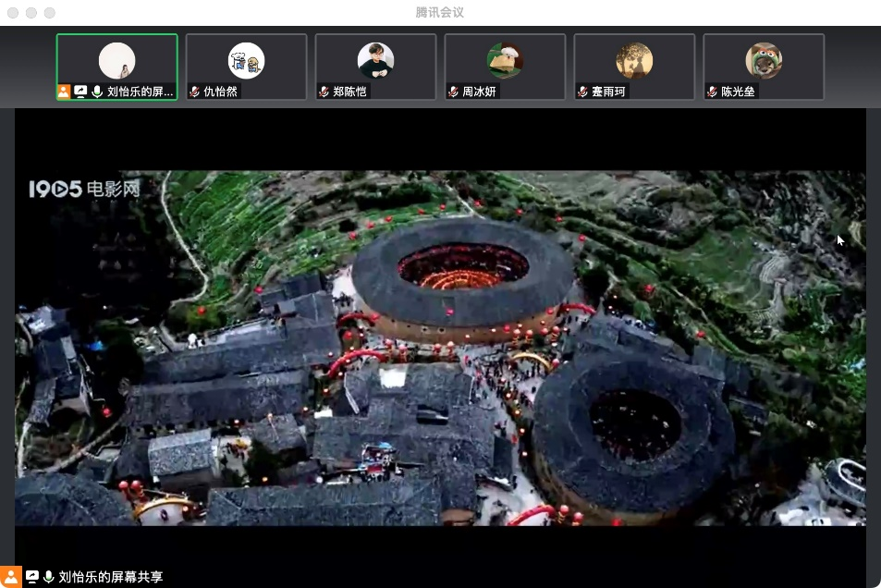Click the green microphone icon in 刘怡乐's tile
This screenshot has width=881, height=588.
97,92
